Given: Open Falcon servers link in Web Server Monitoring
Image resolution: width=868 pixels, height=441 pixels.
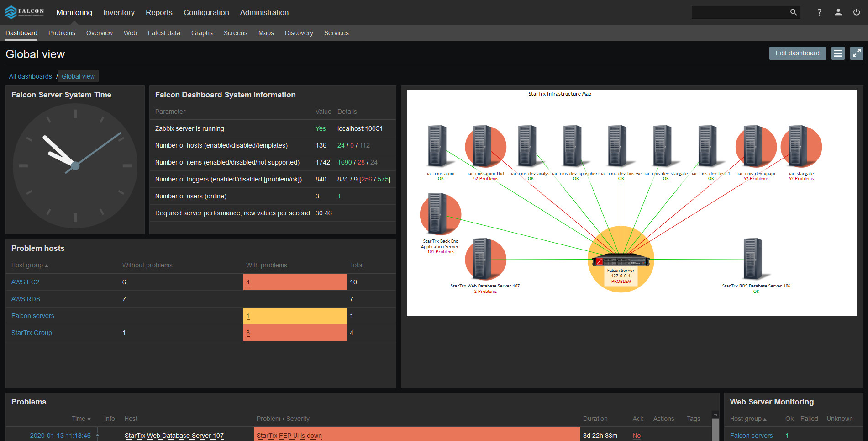Looking at the screenshot, I should point(751,436).
